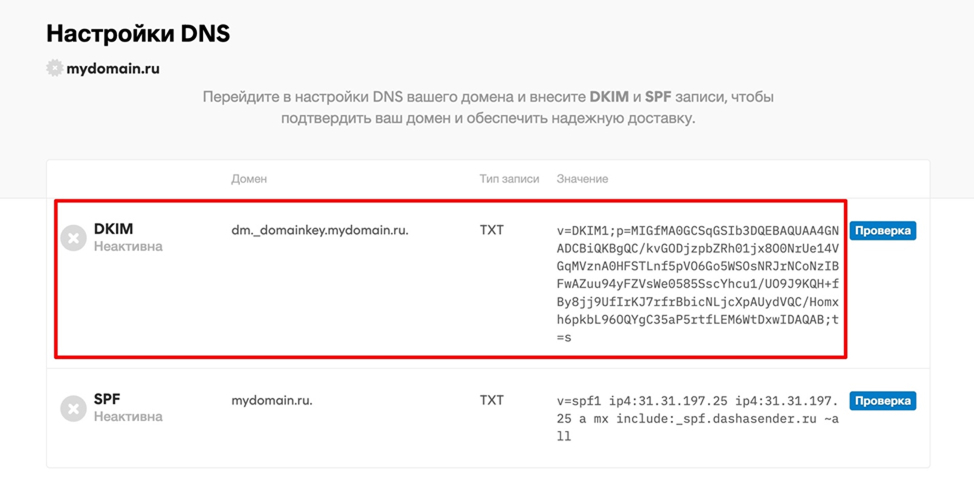Click dm._domainkey.mydomain.ru. domain entry
This screenshot has width=974, height=483.
pyautogui.click(x=319, y=230)
